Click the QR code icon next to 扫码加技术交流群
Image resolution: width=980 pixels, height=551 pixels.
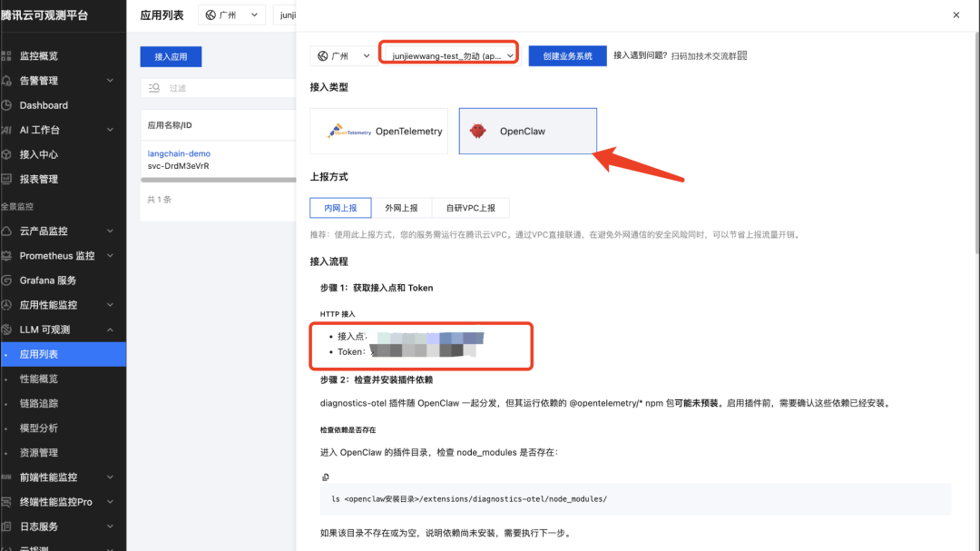pos(742,55)
